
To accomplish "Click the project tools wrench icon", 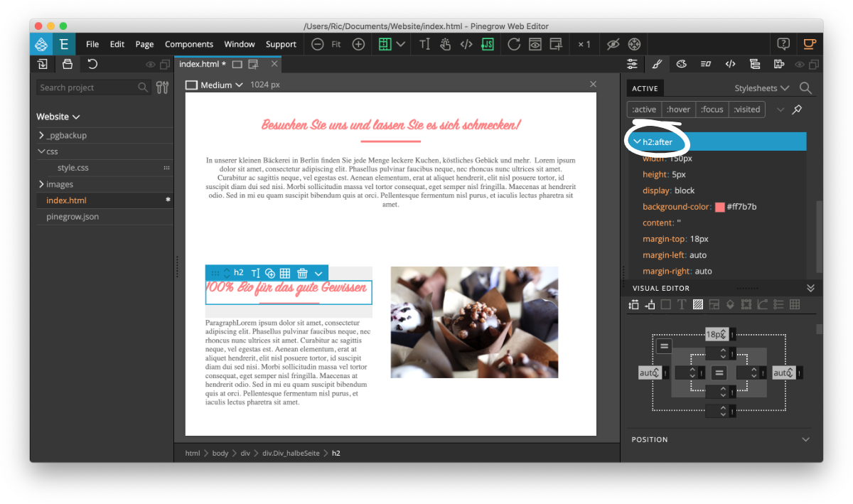I will click(163, 87).
